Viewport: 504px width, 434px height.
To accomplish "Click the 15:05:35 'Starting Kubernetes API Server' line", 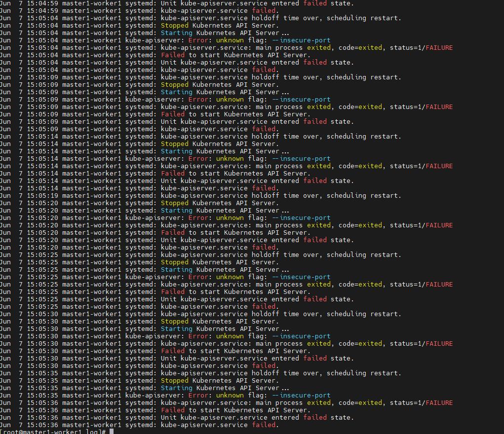I will point(145,388).
